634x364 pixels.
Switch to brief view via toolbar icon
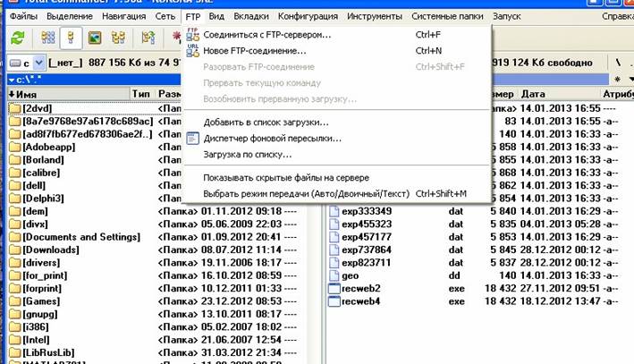click(x=48, y=38)
